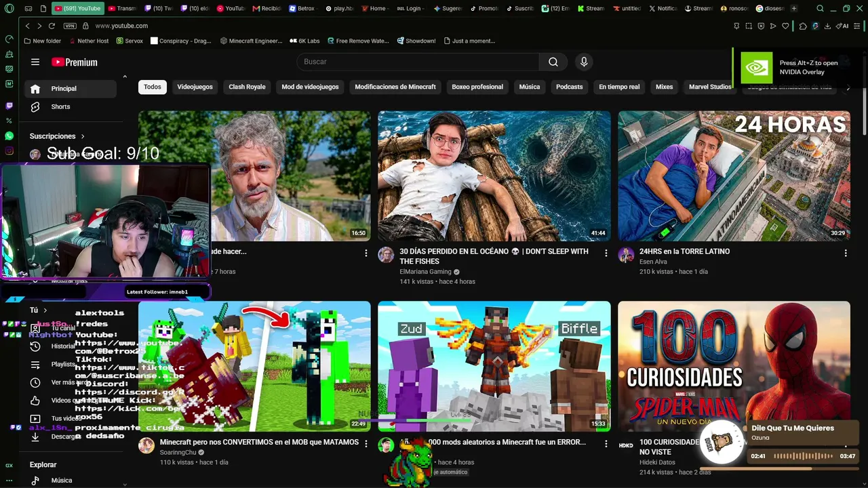
Task: Go back to the previous page
Action: (x=27, y=26)
